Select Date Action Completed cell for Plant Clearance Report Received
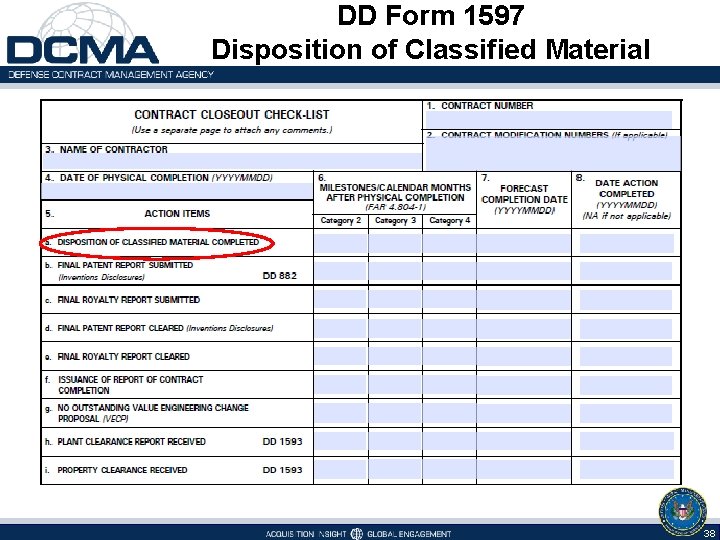Screen dimensions: 720x540 click(626, 442)
